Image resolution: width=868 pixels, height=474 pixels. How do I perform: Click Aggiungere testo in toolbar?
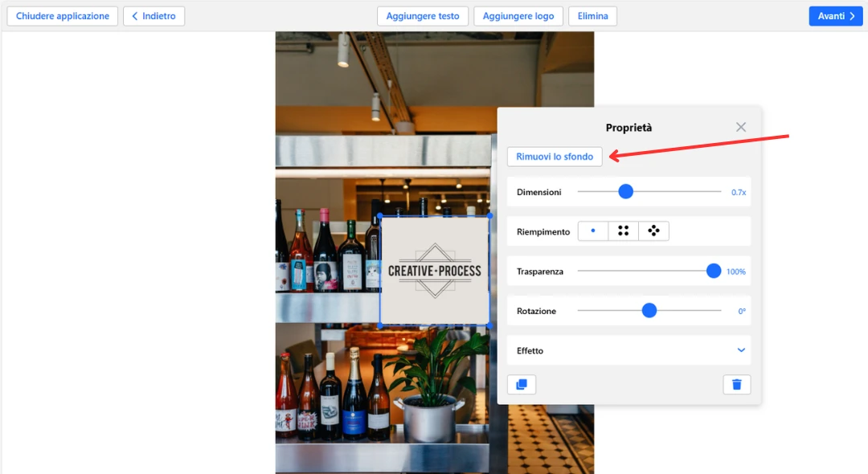[x=423, y=16]
